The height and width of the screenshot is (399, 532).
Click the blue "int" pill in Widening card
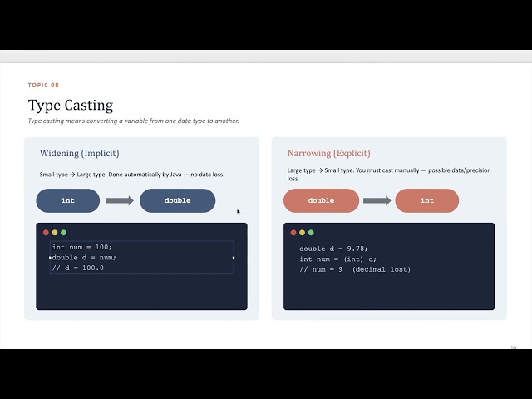68,200
